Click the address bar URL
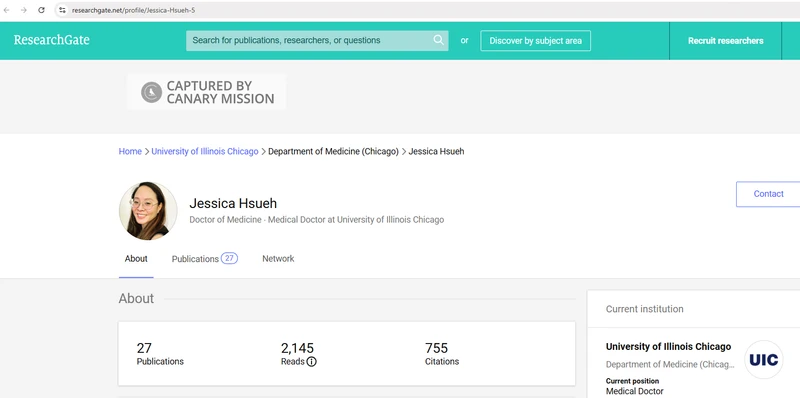Screen dimensions: 800x398 pyautogui.click(x=133, y=10)
